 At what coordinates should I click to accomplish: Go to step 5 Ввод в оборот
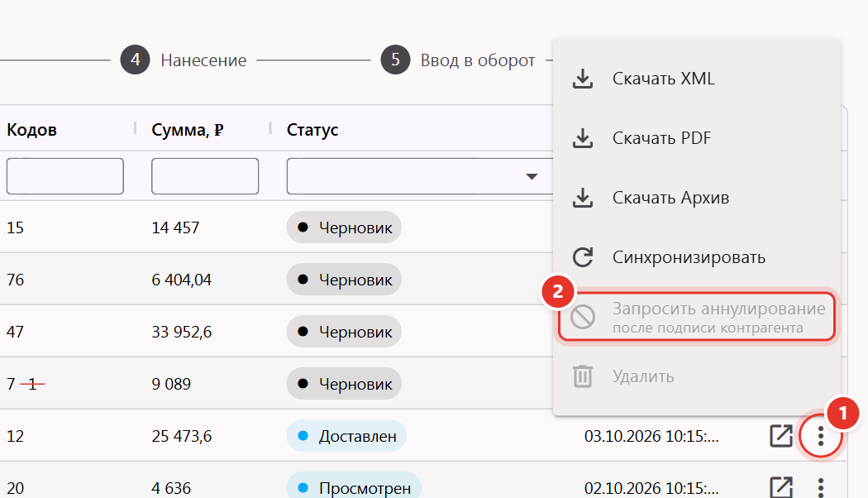click(x=458, y=60)
